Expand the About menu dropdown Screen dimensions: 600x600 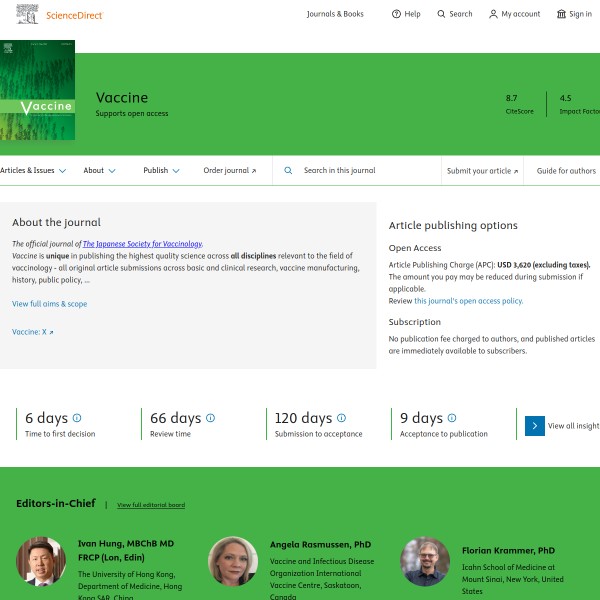tap(111, 171)
